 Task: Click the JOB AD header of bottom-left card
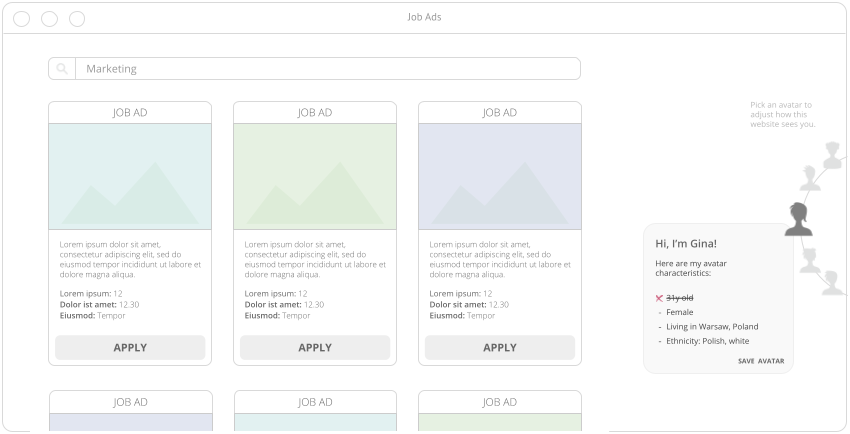click(x=130, y=402)
